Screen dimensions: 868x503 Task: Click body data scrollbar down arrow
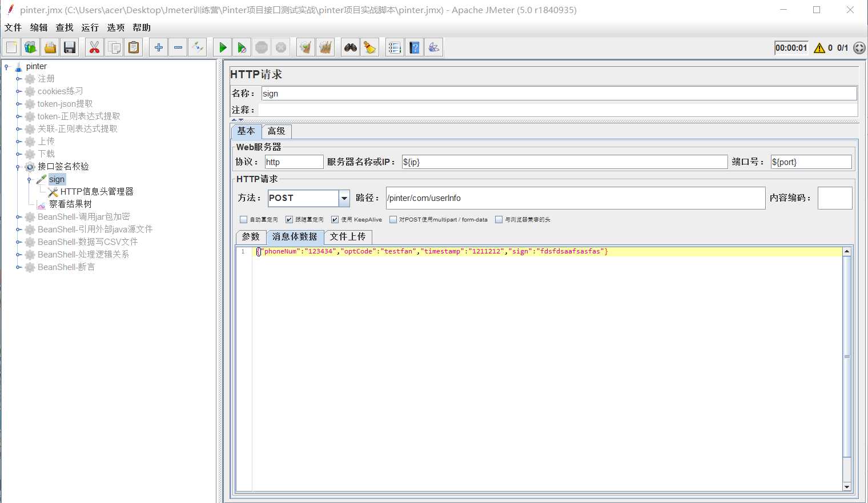point(847,487)
